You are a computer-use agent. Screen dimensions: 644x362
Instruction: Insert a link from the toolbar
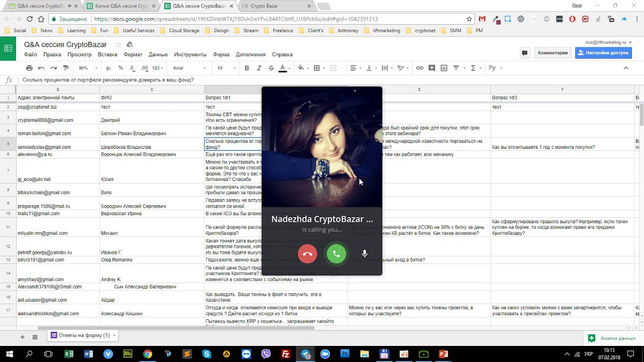[420, 68]
